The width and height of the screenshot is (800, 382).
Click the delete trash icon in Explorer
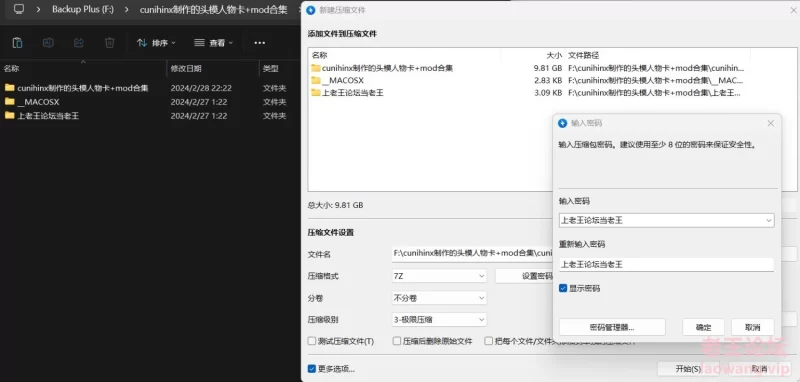click(x=109, y=43)
